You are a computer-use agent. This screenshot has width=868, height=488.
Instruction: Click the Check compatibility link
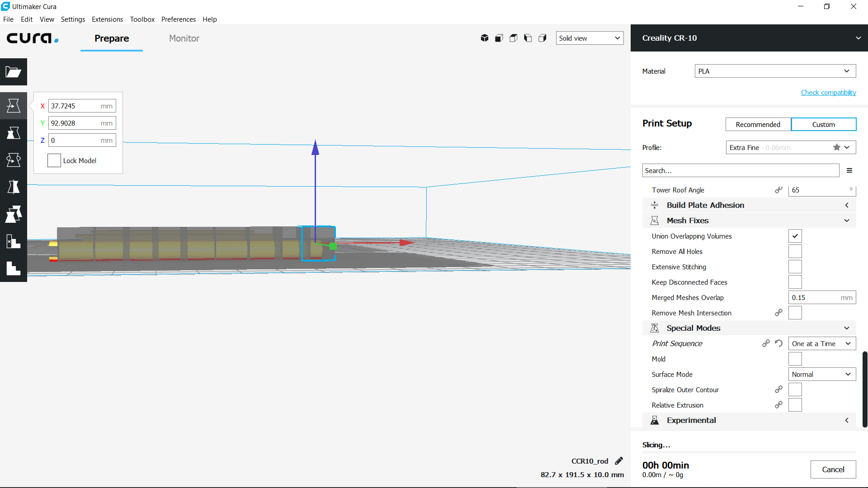click(x=828, y=92)
